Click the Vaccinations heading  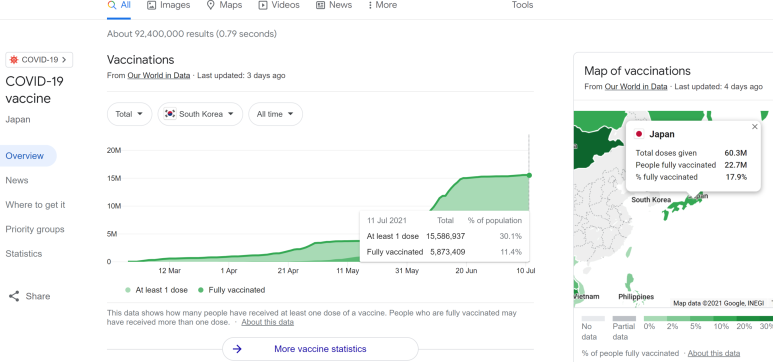[141, 60]
